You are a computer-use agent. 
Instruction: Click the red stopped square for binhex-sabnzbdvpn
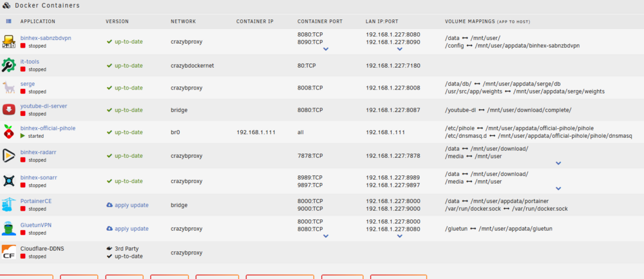23,46
